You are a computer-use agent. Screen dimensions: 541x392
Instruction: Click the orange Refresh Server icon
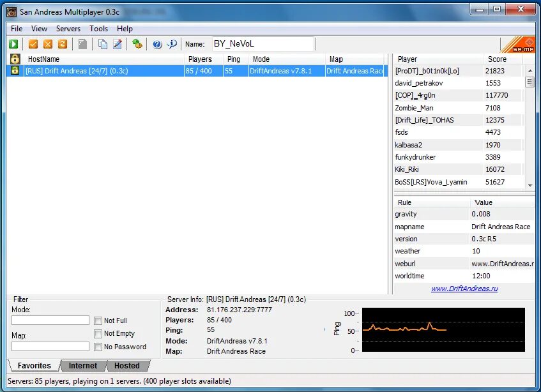(63, 44)
